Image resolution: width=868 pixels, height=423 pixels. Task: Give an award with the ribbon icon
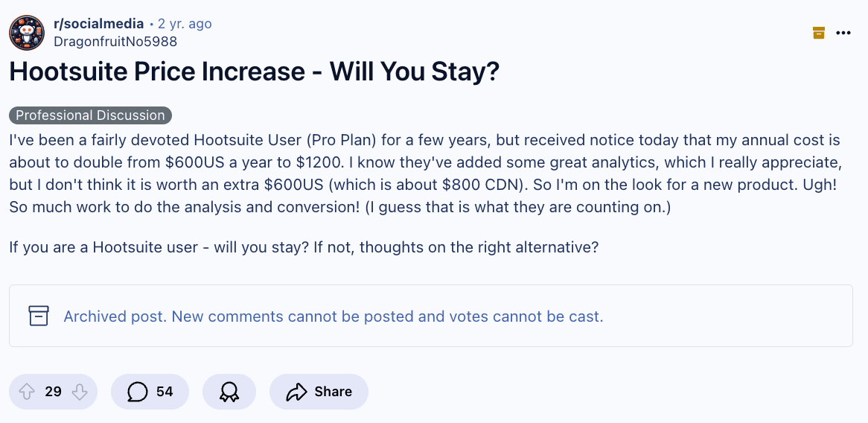tap(229, 392)
